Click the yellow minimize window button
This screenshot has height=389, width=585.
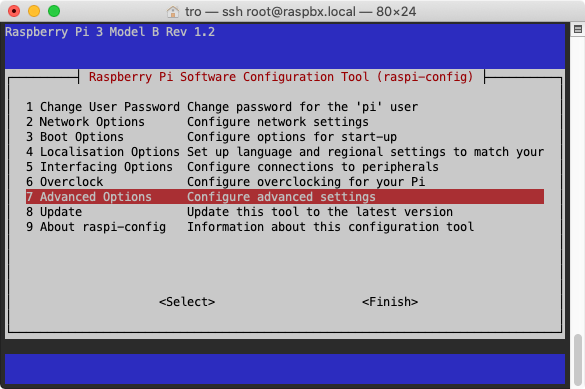(x=34, y=11)
